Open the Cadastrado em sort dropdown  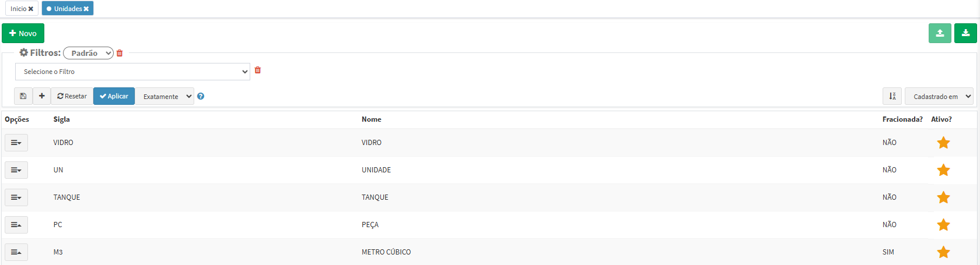pyautogui.click(x=939, y=96)
